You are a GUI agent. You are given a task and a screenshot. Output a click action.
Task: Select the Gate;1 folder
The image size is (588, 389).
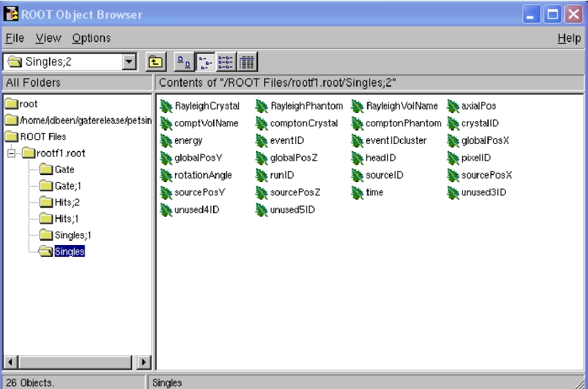click(60, 186)
